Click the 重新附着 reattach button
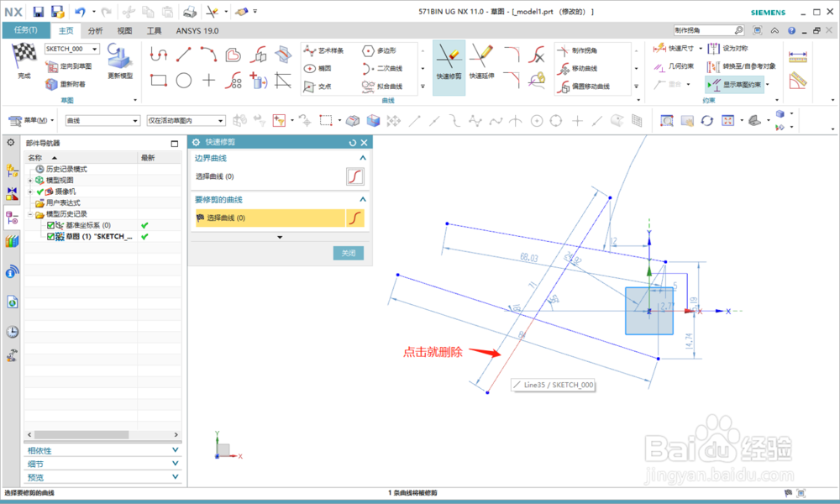The height and width of the screenshot is (504, 840). coord(66,84)
